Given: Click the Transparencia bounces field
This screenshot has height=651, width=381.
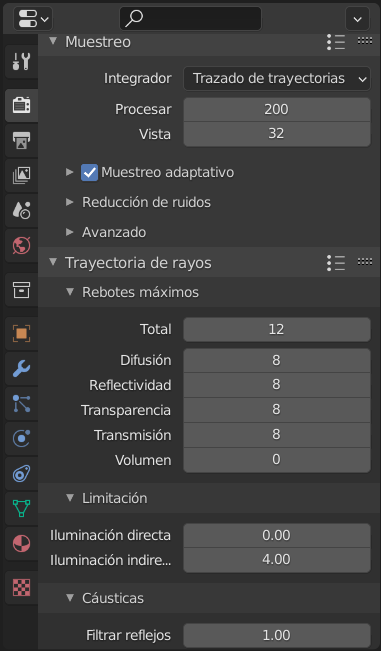Looking at the screenshot, I should pos(277,410).
